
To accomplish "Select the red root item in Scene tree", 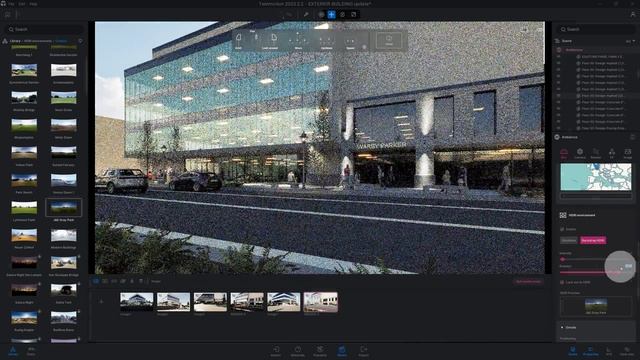I will pyautogui.click(x=574, y=50).
